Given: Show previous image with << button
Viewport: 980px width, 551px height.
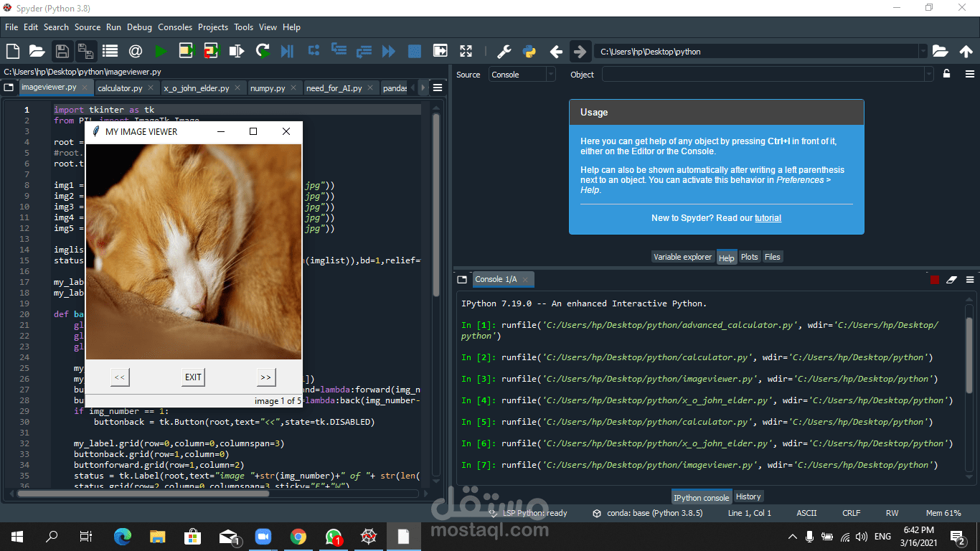Looking at the screenshot, I should coord(120,377).
